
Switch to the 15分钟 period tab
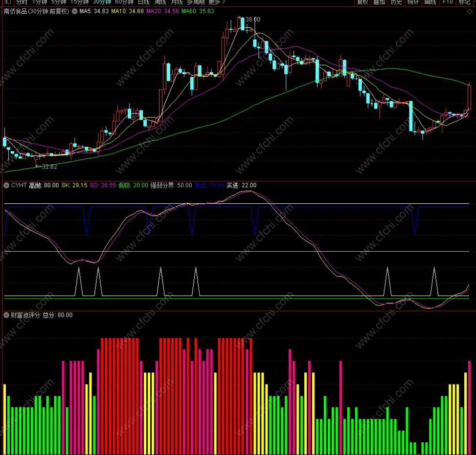pyautogui.click(x=79, y=2)
